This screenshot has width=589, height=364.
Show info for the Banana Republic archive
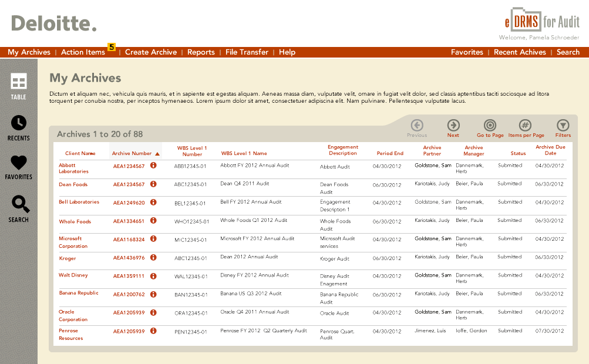click(153, 294)
